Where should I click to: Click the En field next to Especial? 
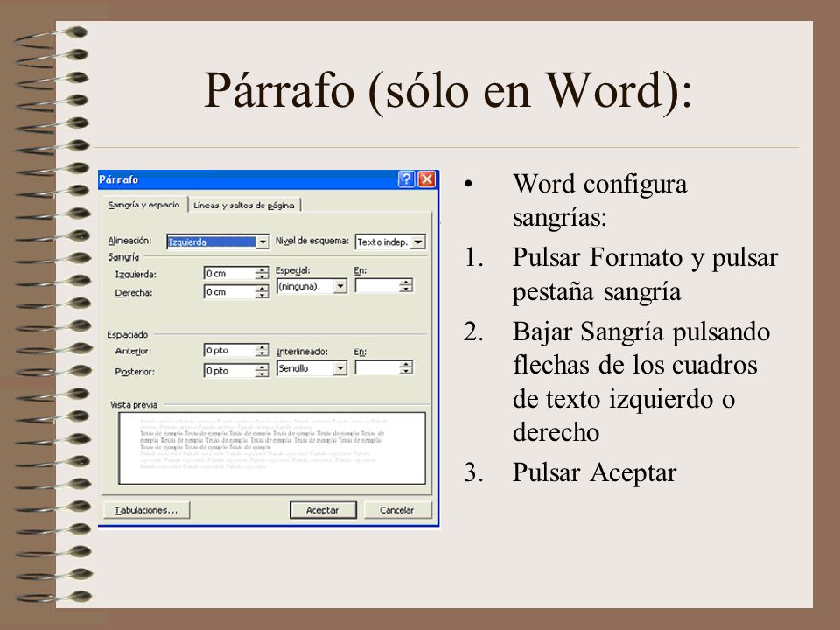click(x=377, y=286)
